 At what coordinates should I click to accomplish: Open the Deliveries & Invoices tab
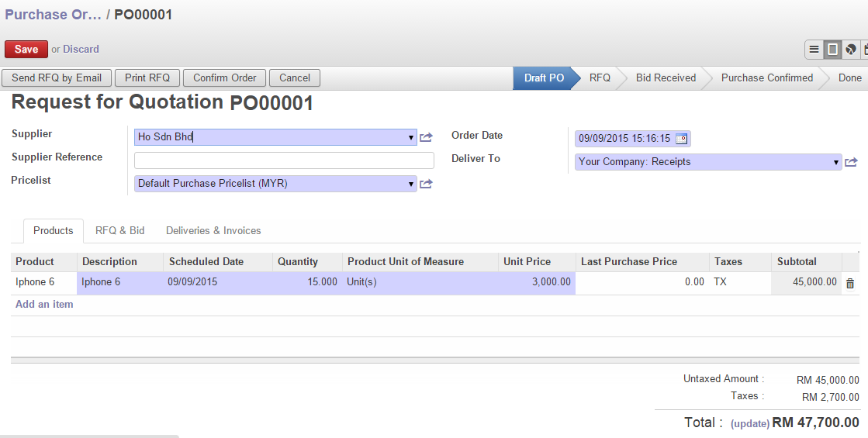click(213, 231)
